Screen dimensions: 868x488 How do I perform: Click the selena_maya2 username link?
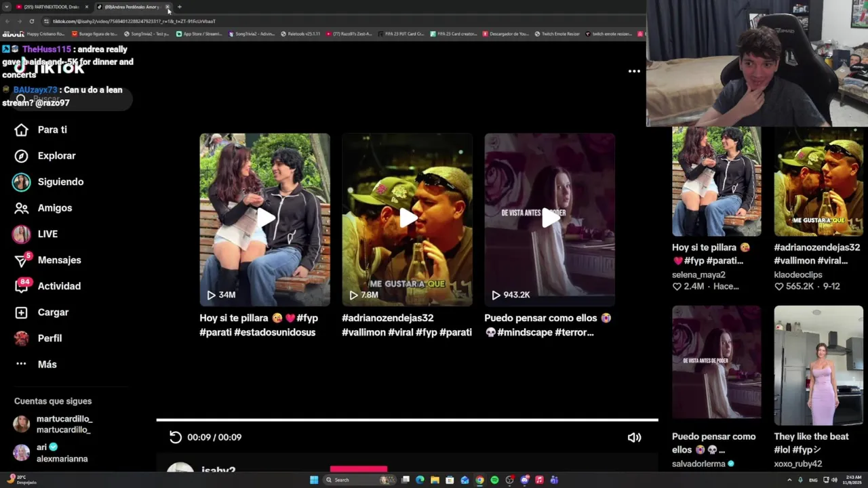(698, 274)
